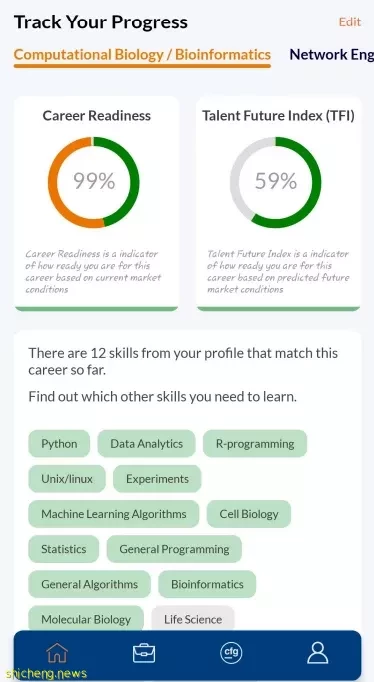The width and height of the screenshot is (374, 682).
Task: Click the Talent Future Index 59% ring
Action: 276,182
